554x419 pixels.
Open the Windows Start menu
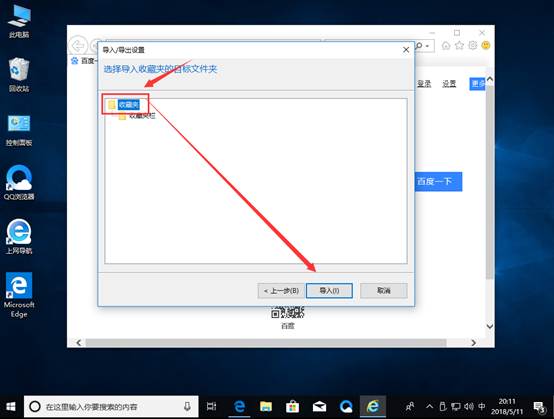[x=11, y=407]
